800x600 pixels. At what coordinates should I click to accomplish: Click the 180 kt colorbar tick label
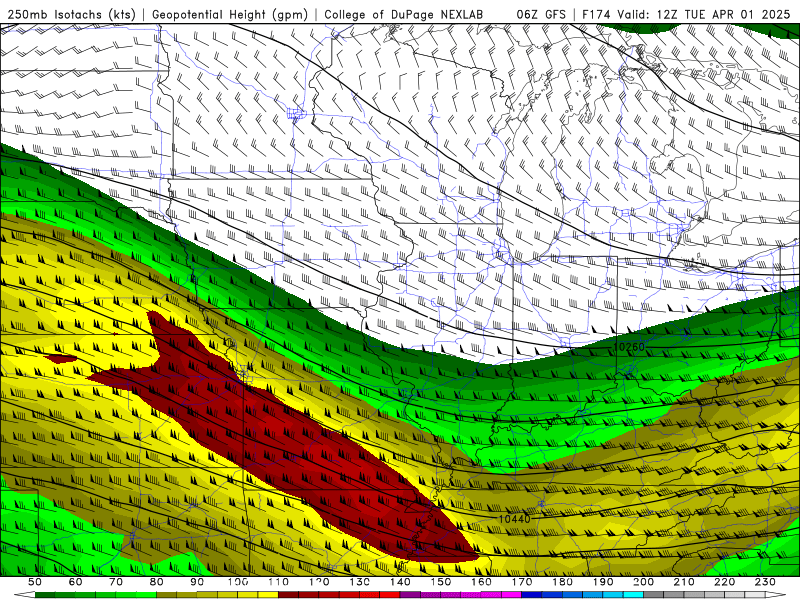click(x=562, y=582)
